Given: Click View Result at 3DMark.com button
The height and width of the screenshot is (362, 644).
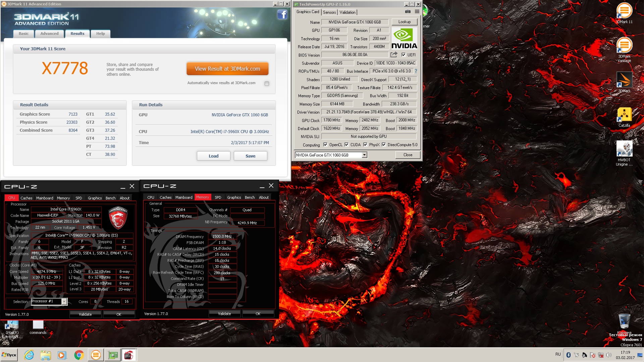Looking at the screenshot, I should click(x=227, y=69).
